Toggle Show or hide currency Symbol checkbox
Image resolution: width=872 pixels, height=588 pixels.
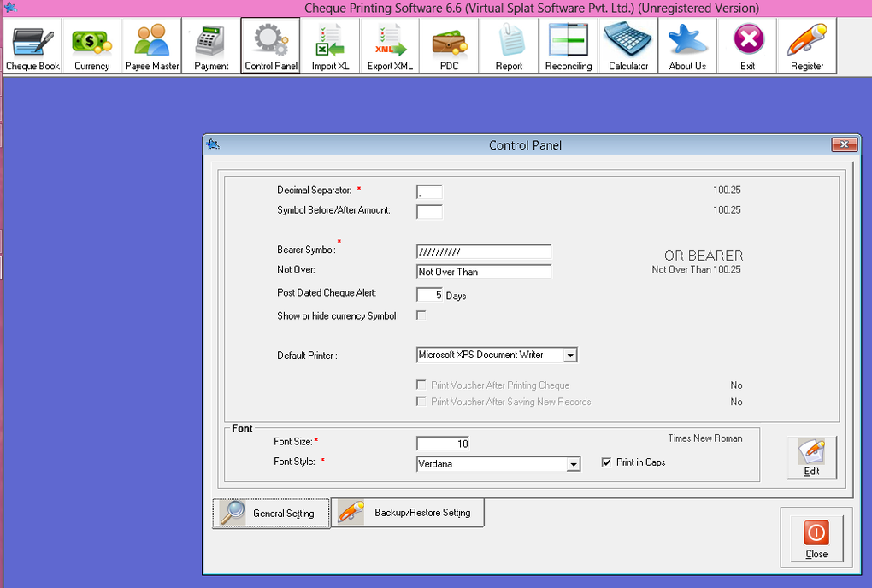pyautogui.click(x=421, y=315)
